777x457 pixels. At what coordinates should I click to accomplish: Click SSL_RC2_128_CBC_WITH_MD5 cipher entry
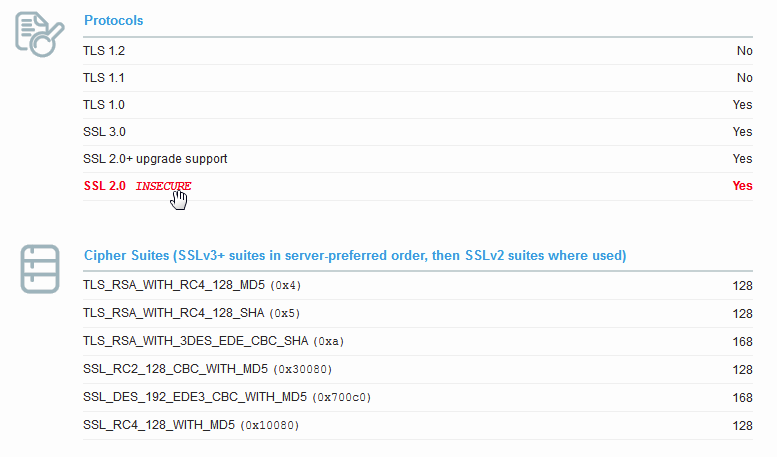coord(207,369)
